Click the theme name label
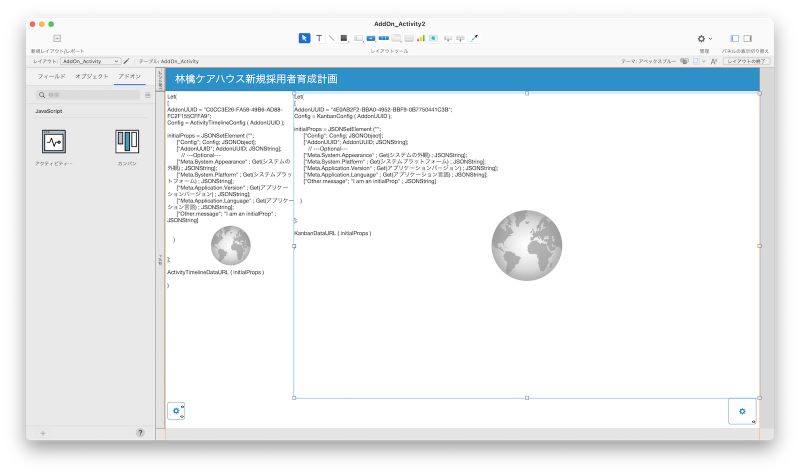Viewport: 800px width, 475px height. (648, 61)
